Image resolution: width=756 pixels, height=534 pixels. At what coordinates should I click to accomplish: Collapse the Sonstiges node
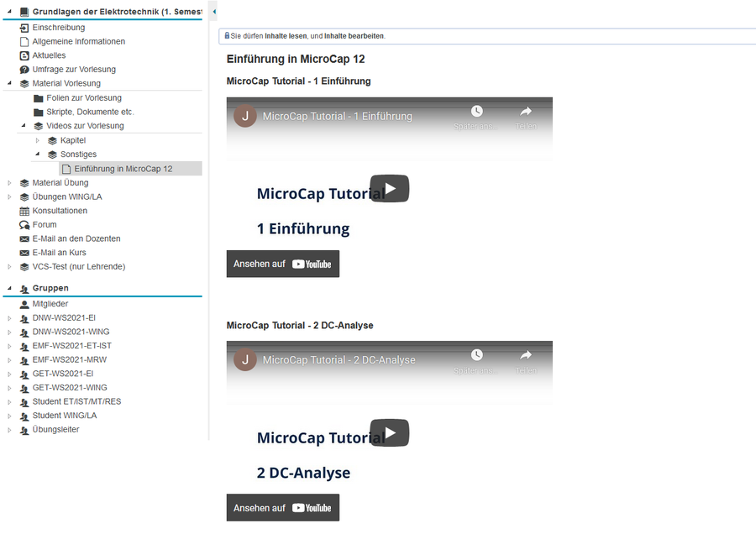pyautogui.click(x=38, y=154)
